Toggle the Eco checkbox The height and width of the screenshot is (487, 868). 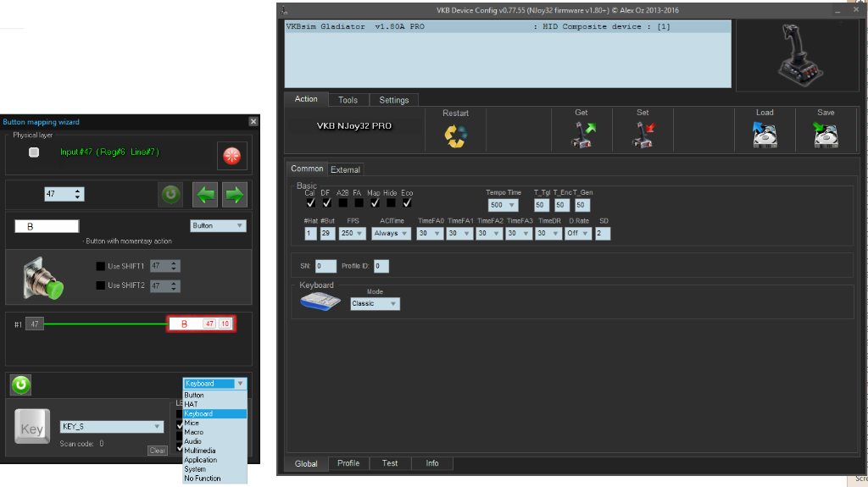point(407,203)
